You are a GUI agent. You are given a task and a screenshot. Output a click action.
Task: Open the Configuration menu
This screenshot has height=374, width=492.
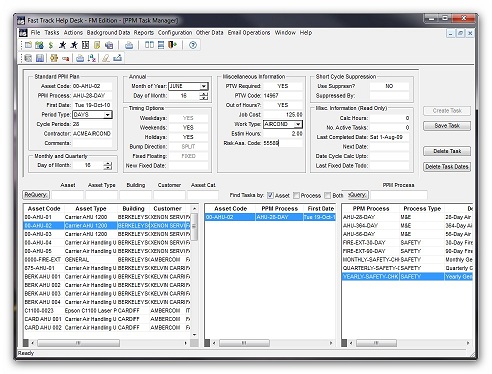pyautogui.click(x=175, y=33)
